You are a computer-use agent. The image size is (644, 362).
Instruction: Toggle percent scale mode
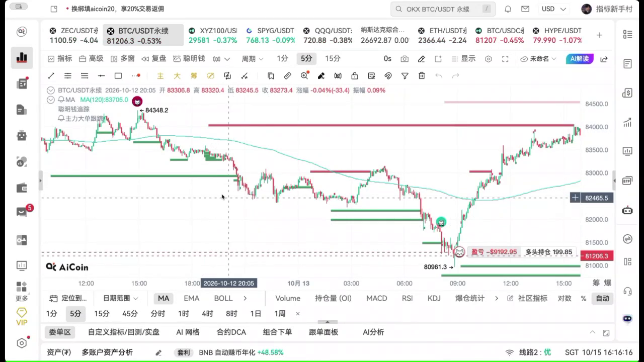pos(584,298)
